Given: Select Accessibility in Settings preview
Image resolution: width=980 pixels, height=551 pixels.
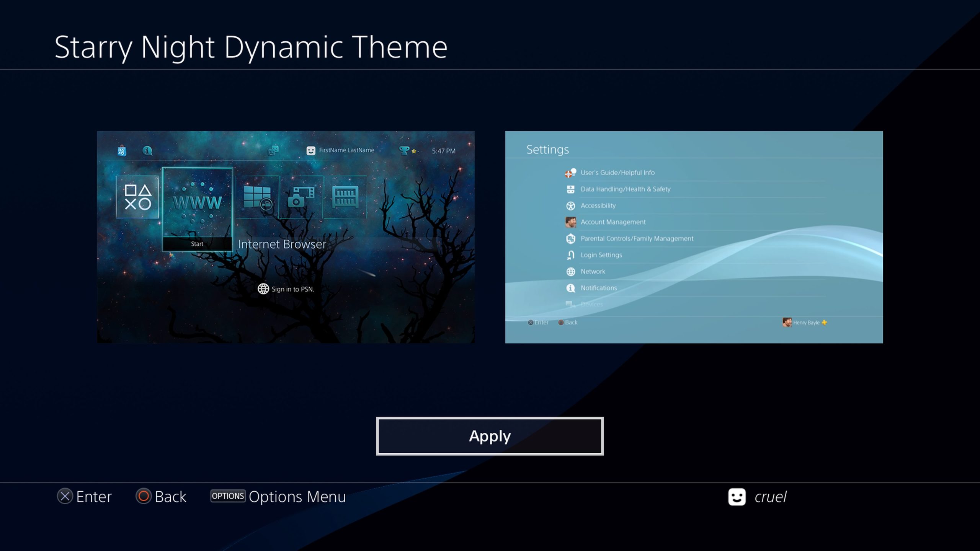Looking at the screenshot, I should click(598, 205).
